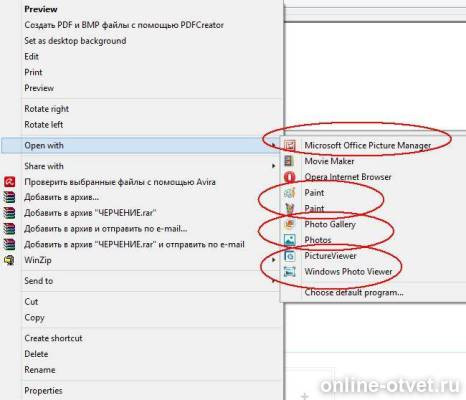The height and width of the screenshot is (400, 466).
Task: Expand the WinZip submenu arrow
Action: point(273,260)
